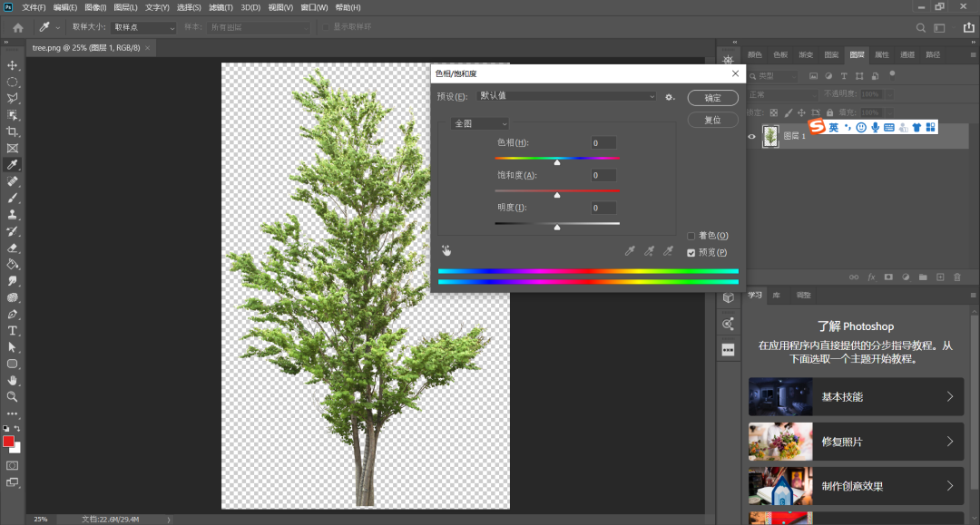Select the History Brush tool
The width and height of the screenshot is (980, 525).
12,231
